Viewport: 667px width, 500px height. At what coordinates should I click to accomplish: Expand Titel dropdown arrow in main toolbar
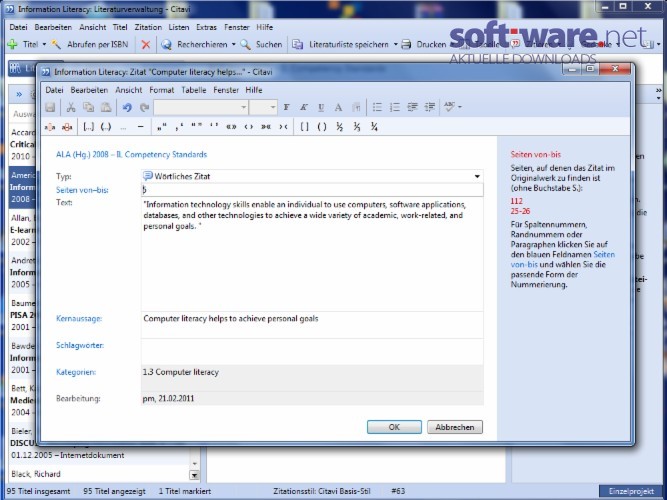coord(44,44)
